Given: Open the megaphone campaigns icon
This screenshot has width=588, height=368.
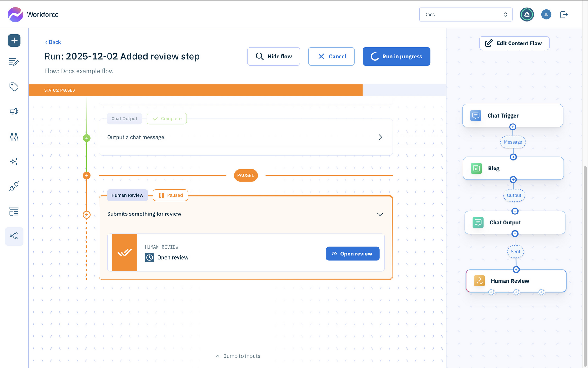Looking at the screenshot, I should click(x=14, y=112).
